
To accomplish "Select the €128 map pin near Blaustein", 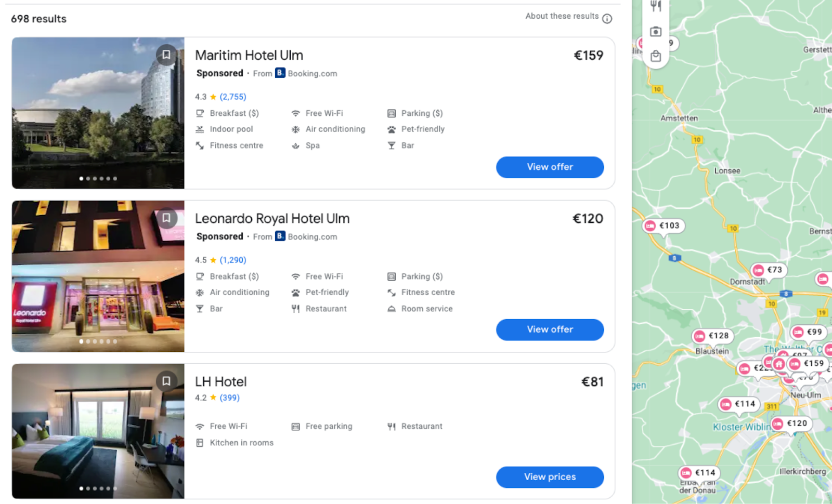I will click(x=712, y=336).
